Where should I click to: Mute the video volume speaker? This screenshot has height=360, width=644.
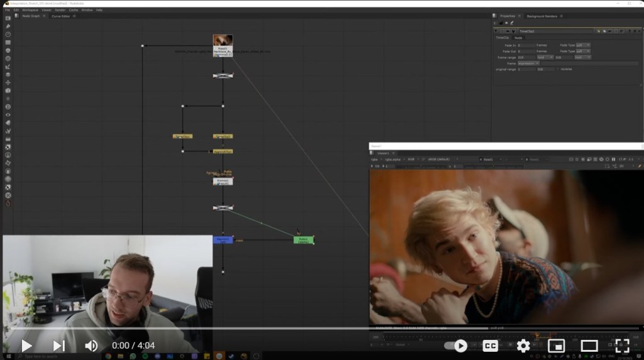[91, 346]
